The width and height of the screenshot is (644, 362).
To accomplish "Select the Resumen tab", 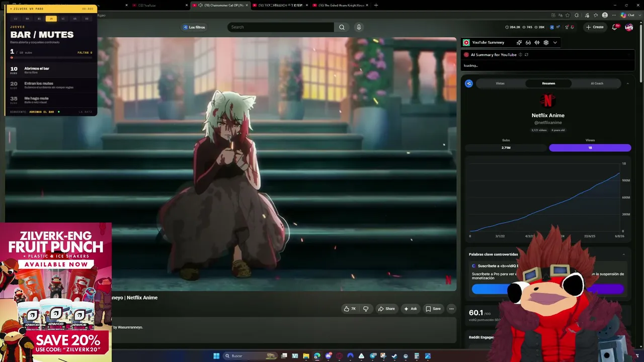I will (548, 83).
